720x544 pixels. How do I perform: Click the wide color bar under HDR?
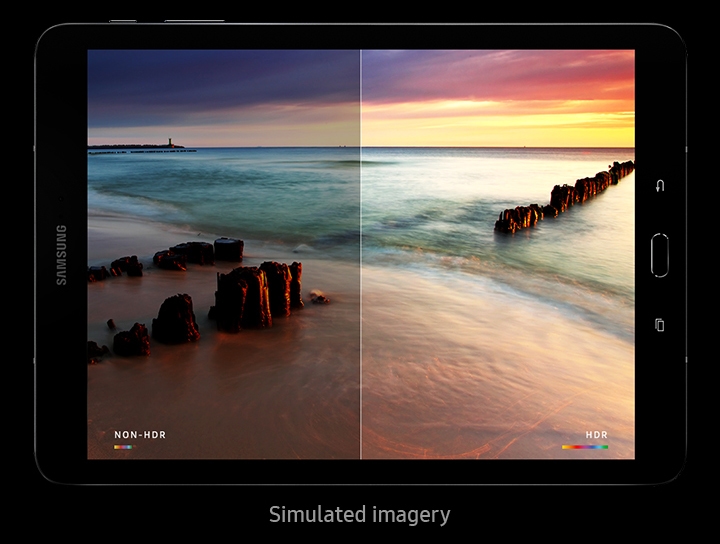(585, 447)
